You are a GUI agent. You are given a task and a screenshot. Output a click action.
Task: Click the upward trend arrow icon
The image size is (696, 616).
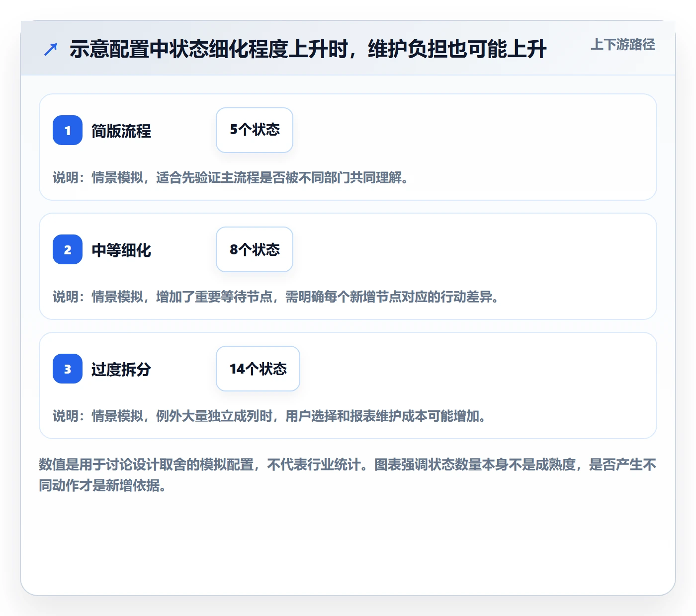click(51, 49)
